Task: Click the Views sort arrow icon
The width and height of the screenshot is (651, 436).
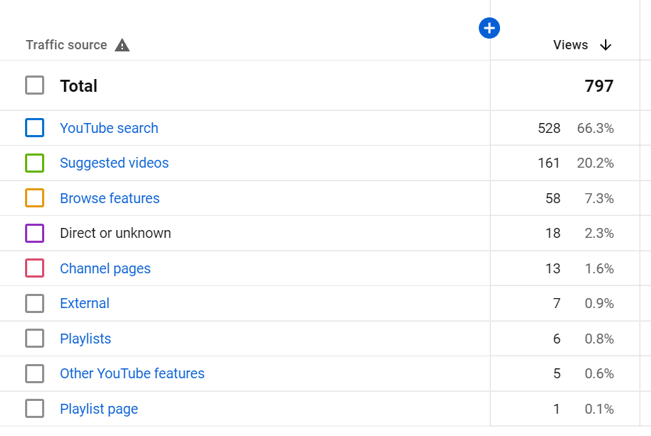Action: 605,45
